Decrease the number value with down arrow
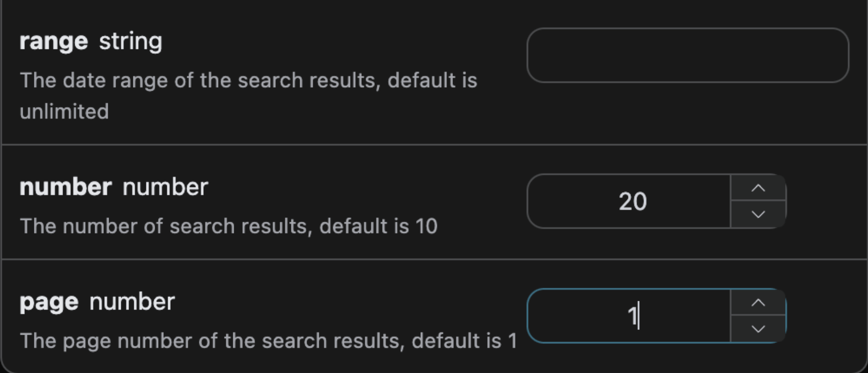This screenshot has height=373, width=868. [758, 214]
